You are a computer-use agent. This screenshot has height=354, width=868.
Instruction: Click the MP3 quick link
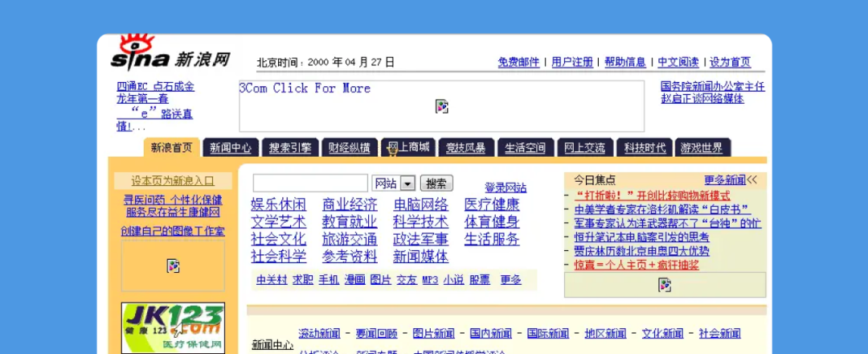pos(430,280)
